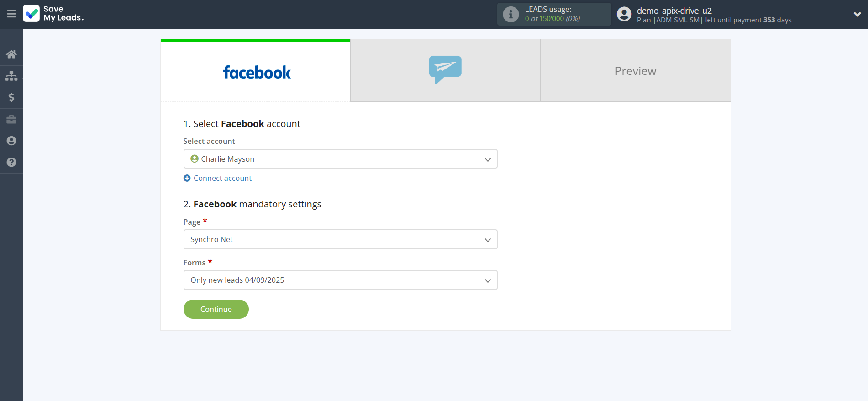Open the Select account dropdown
868x401 pixels.
[340, 159]
